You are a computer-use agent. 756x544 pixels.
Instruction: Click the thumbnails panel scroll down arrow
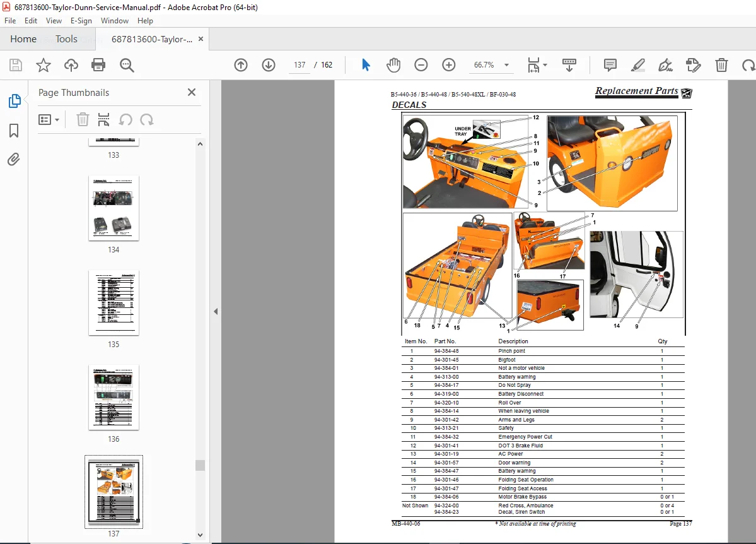[200, 535]
